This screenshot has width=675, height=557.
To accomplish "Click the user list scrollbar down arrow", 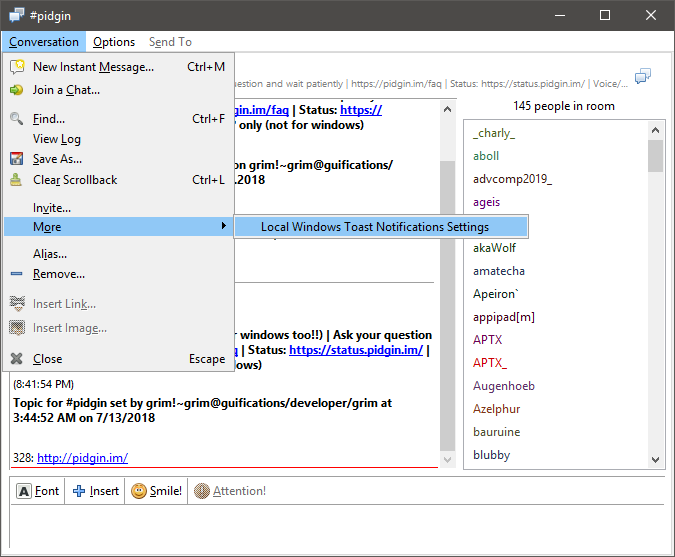I will 655,460.
